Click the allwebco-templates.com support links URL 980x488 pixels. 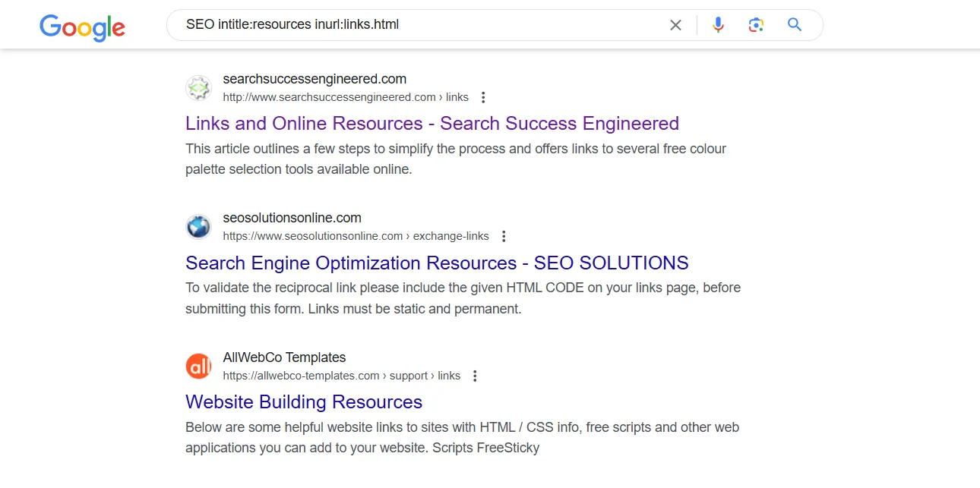(x=341, y=376)
